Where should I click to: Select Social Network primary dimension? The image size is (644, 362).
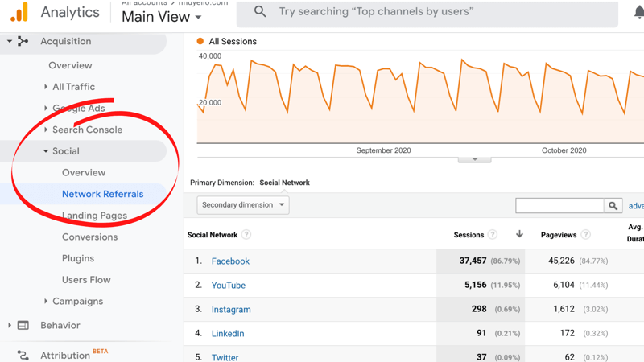285,183
